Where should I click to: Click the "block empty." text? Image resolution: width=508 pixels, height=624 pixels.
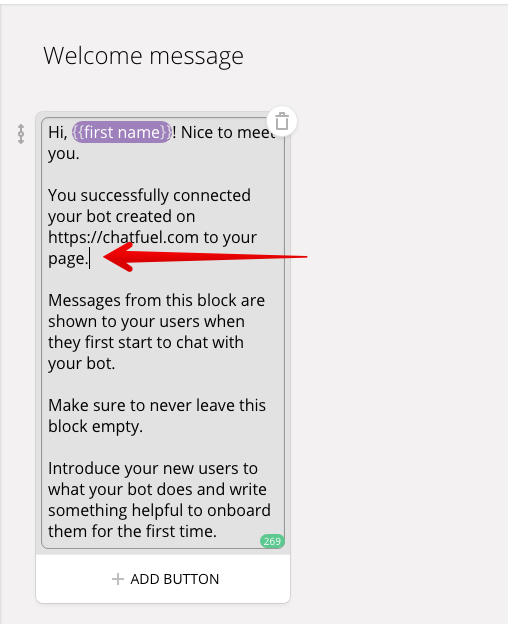coord(95,427)
